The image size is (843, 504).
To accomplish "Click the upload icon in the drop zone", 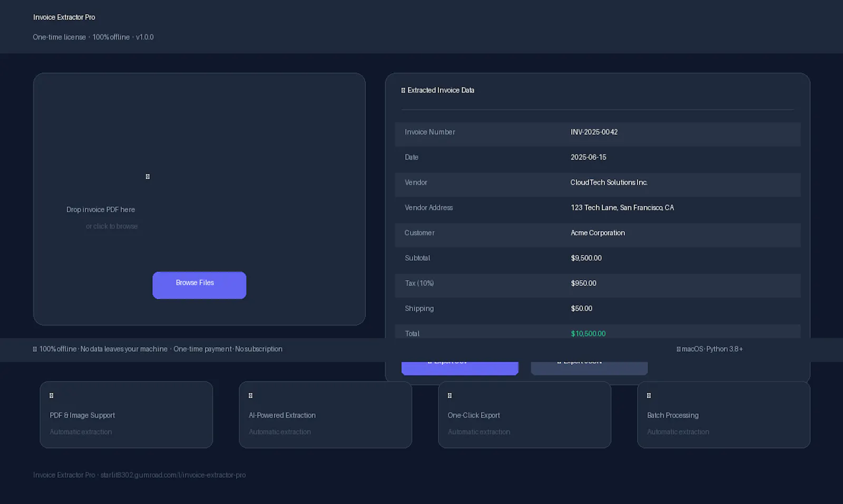I will pos(148,176).
